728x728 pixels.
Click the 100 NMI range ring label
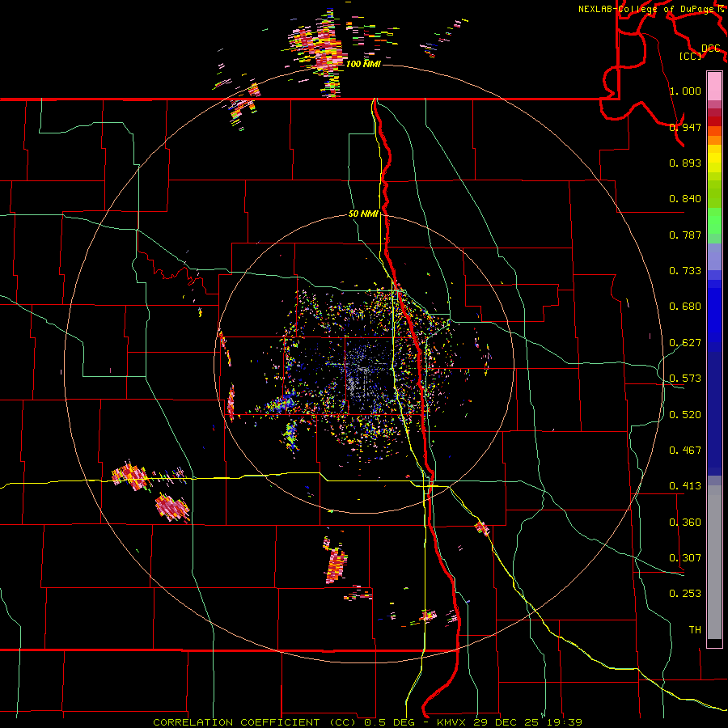[363, 64]
